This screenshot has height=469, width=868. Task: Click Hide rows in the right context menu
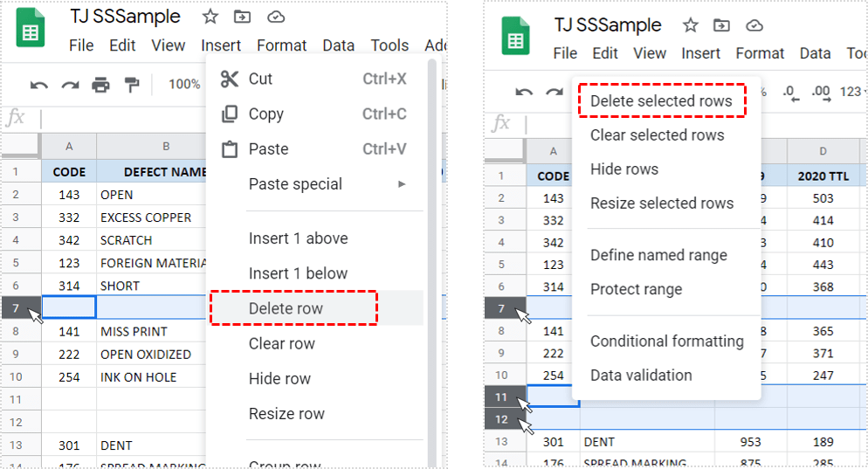[x=624, y=169]
